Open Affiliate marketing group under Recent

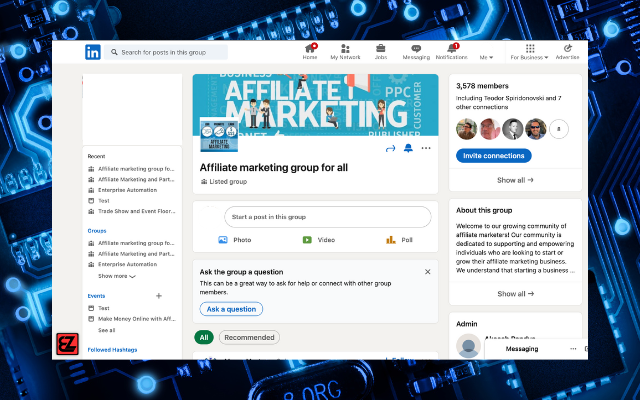131,169
